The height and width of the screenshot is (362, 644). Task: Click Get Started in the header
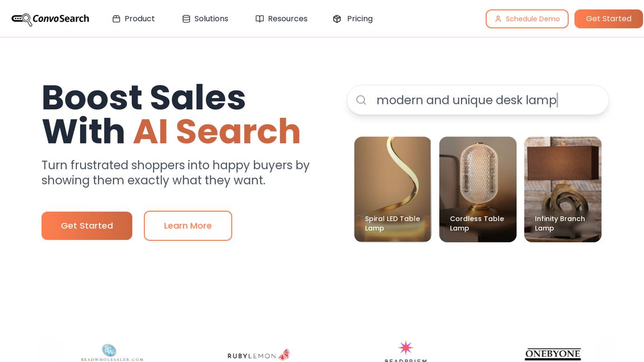(608, 19)
